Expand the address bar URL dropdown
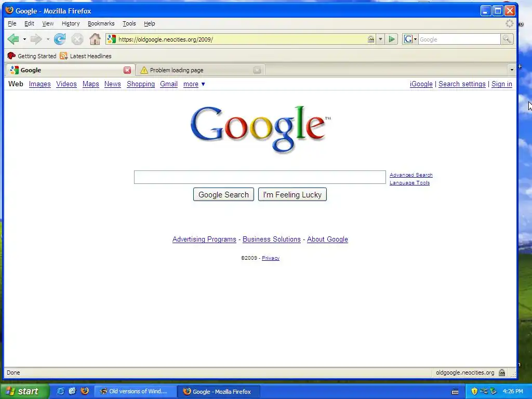532x399 pixels. coord(380,39)
